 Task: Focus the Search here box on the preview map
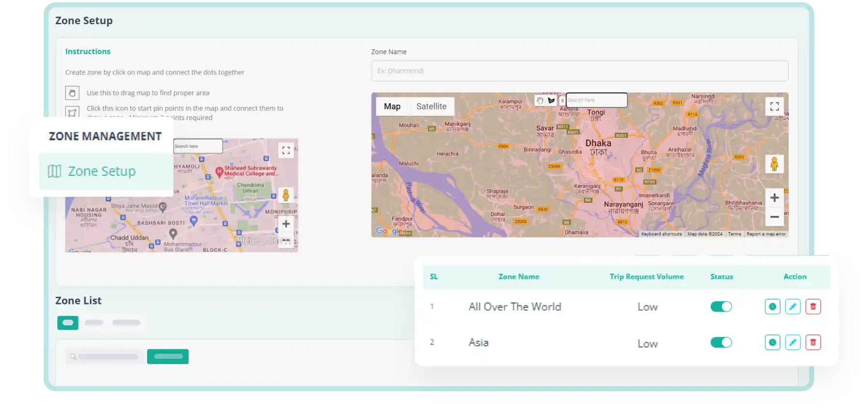click(x=198, y=146)
